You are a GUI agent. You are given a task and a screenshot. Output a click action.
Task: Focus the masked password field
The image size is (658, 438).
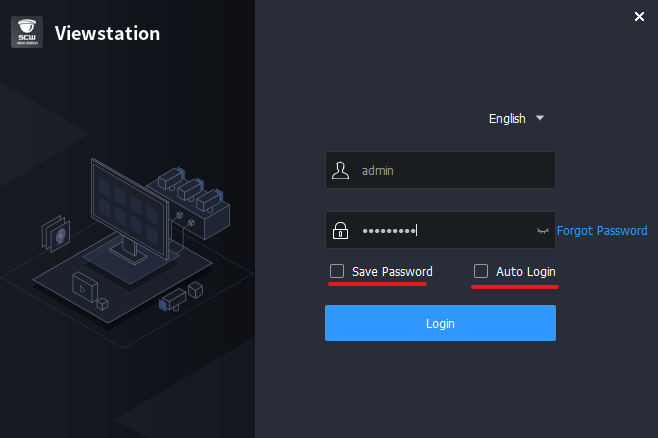[x=440, y=230]
